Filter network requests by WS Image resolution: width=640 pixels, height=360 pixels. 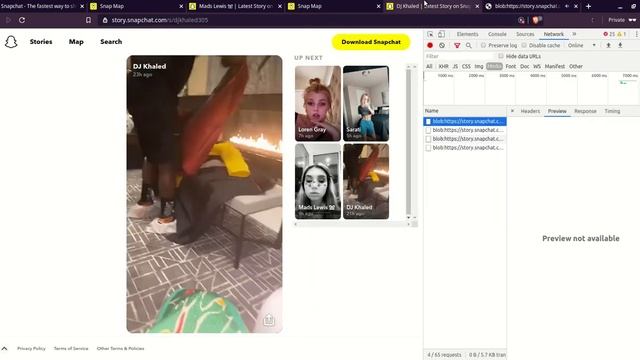pos(537,66)
